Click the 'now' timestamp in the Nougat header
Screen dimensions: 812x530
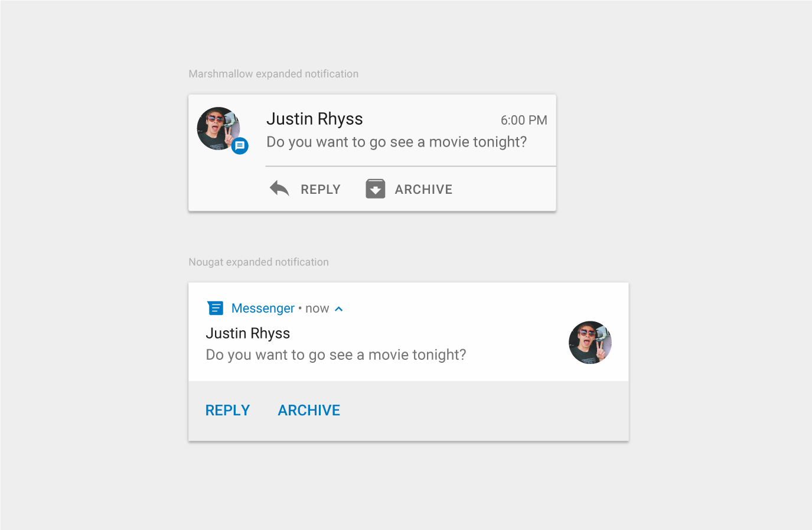[317, 308]
